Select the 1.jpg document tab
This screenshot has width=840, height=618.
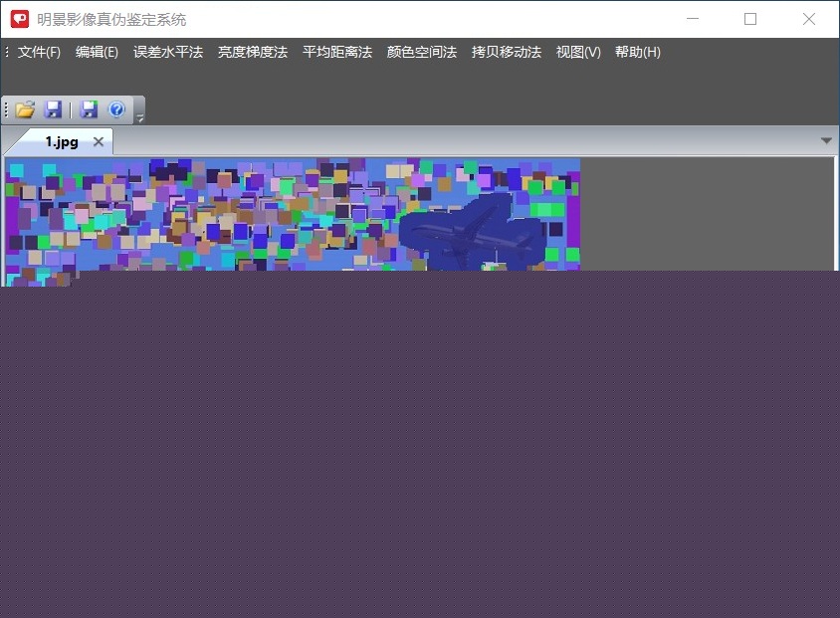coord(62,142)
